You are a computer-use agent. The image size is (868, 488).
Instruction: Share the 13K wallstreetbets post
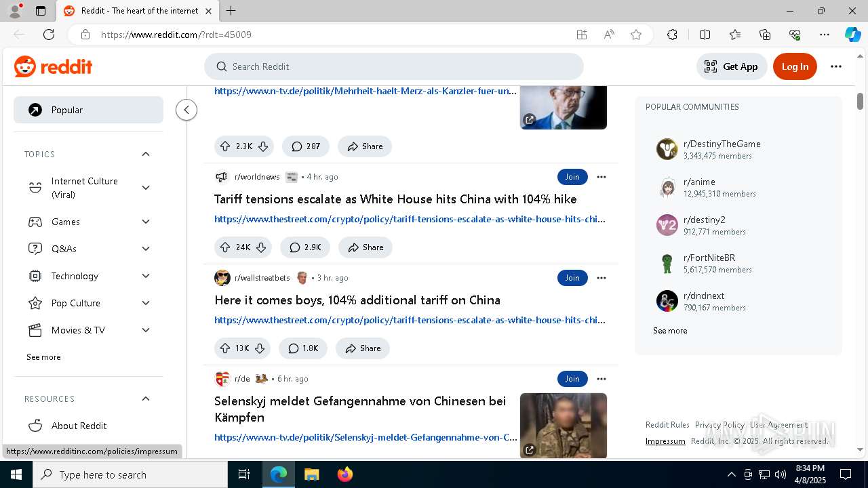[x=363, y=348]
